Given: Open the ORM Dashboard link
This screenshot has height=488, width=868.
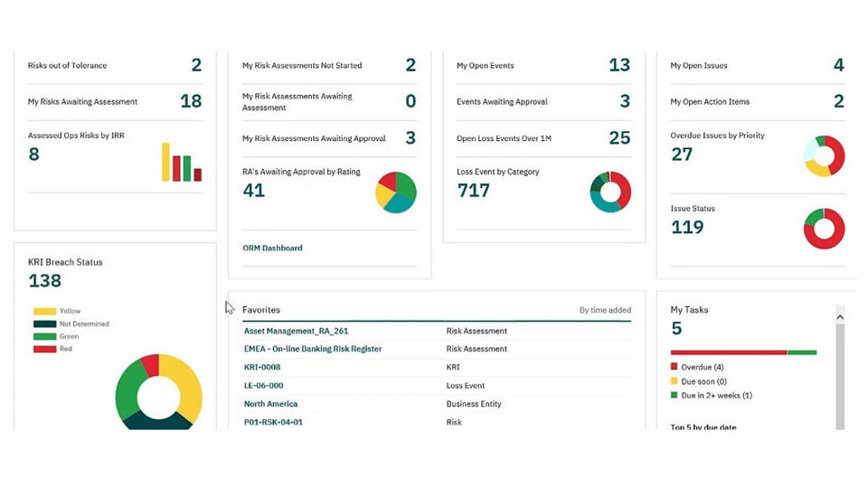Looking at the screenshot, I should tap(272, 248).
